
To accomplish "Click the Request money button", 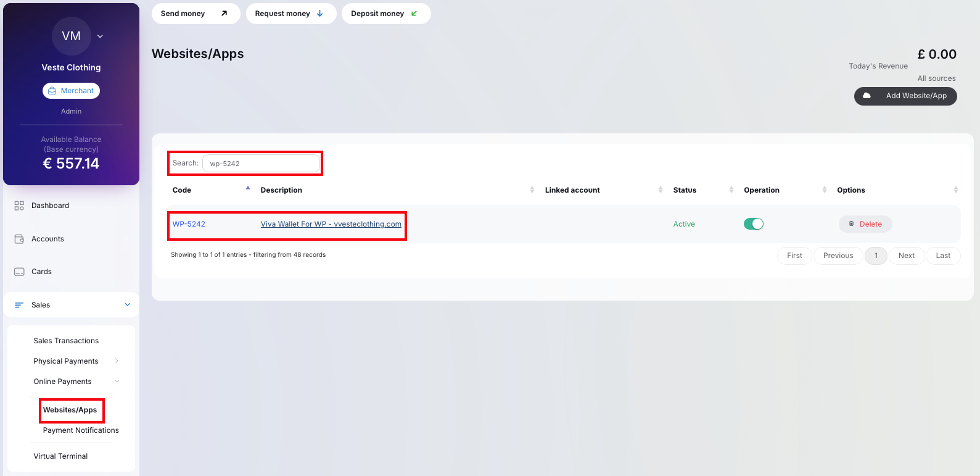I will (x=291, y=14).
